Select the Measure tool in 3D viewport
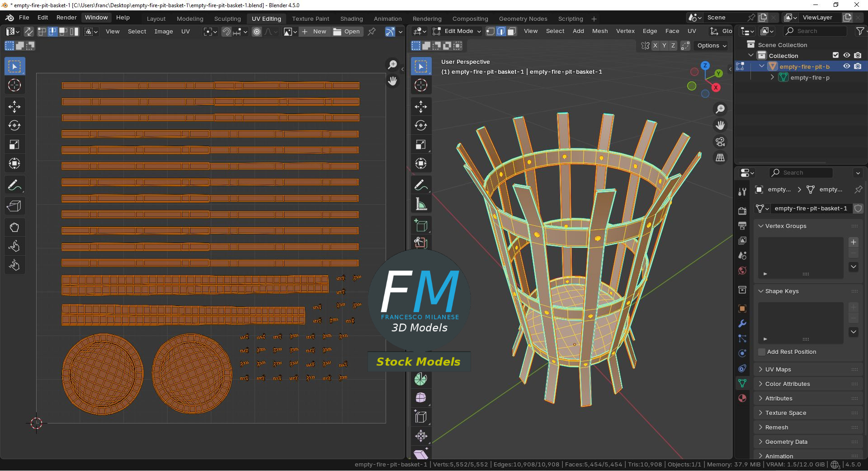868x471 pixels. 421,205
